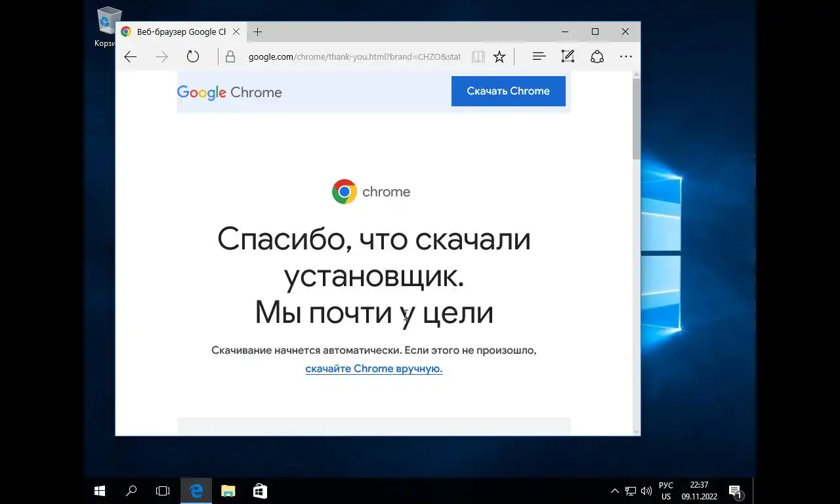Open File Explorer from the taskbar

228,491
